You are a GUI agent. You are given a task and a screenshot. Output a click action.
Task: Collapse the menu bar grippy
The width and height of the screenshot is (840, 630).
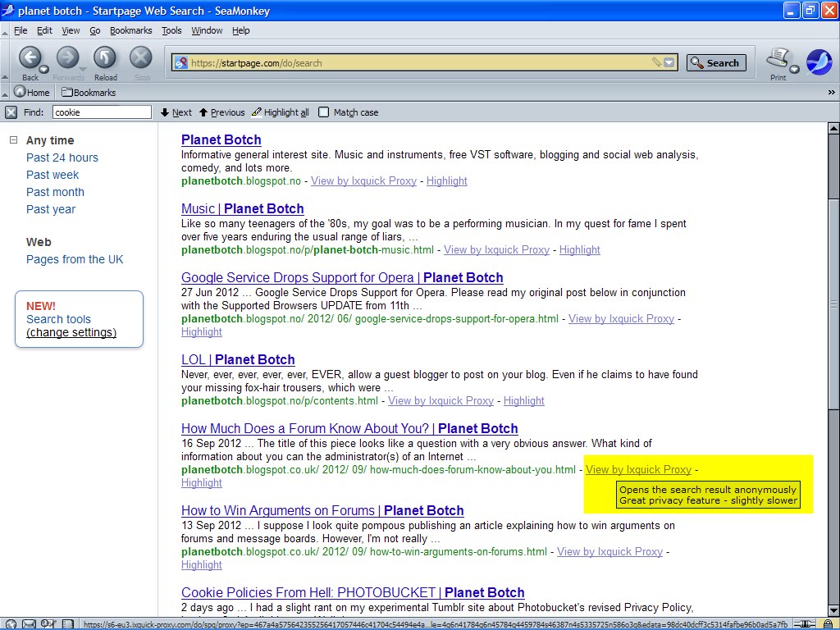click(x=5, y=32)
